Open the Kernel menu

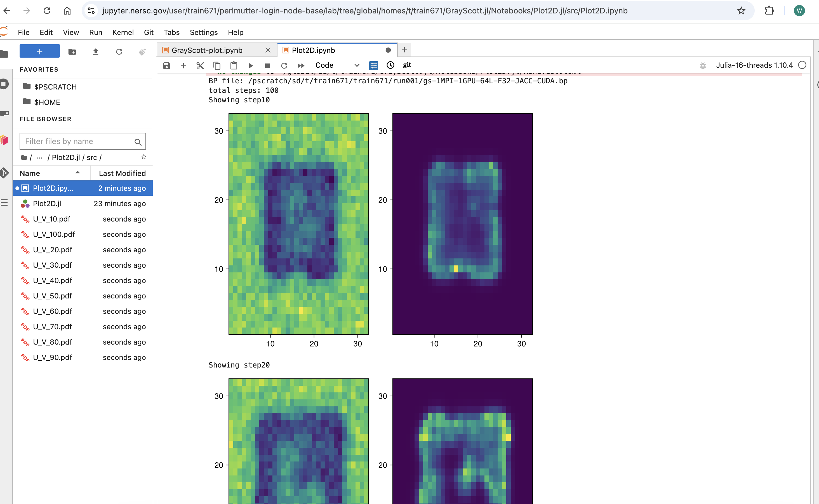(x=123, y=32)
